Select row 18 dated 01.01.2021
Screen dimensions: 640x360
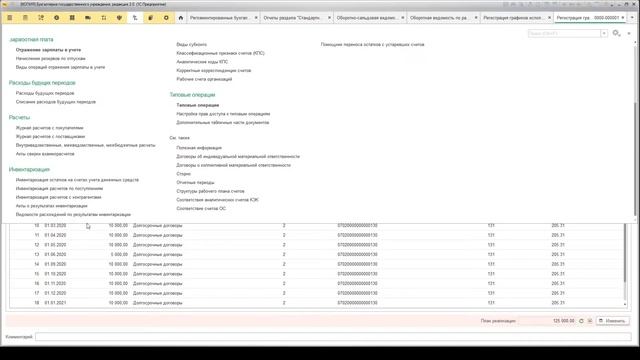316,303
